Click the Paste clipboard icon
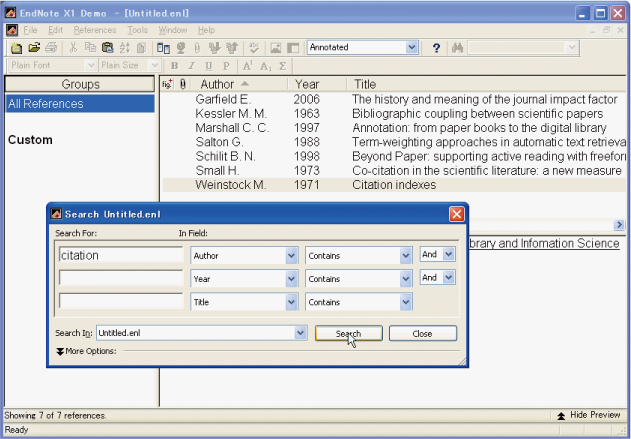The image size is (631, 439). (x=107, y=48)
